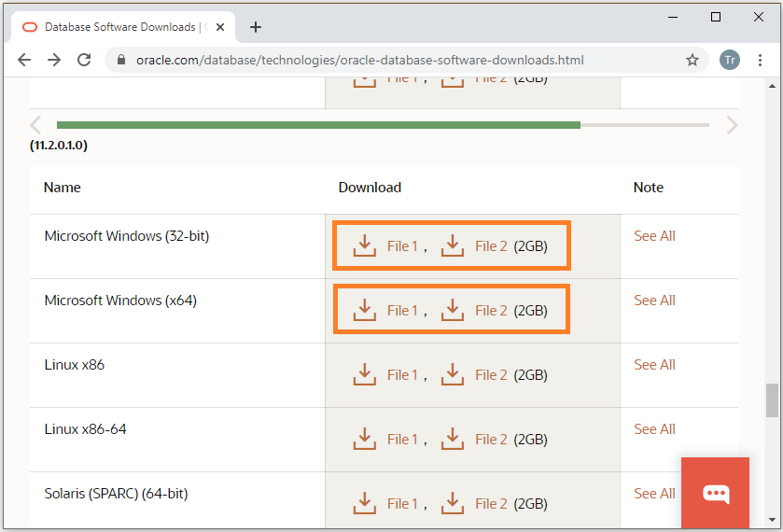Click the Linux x86-64 row name
The image size is (783, 532).
(x=85, y=429)
